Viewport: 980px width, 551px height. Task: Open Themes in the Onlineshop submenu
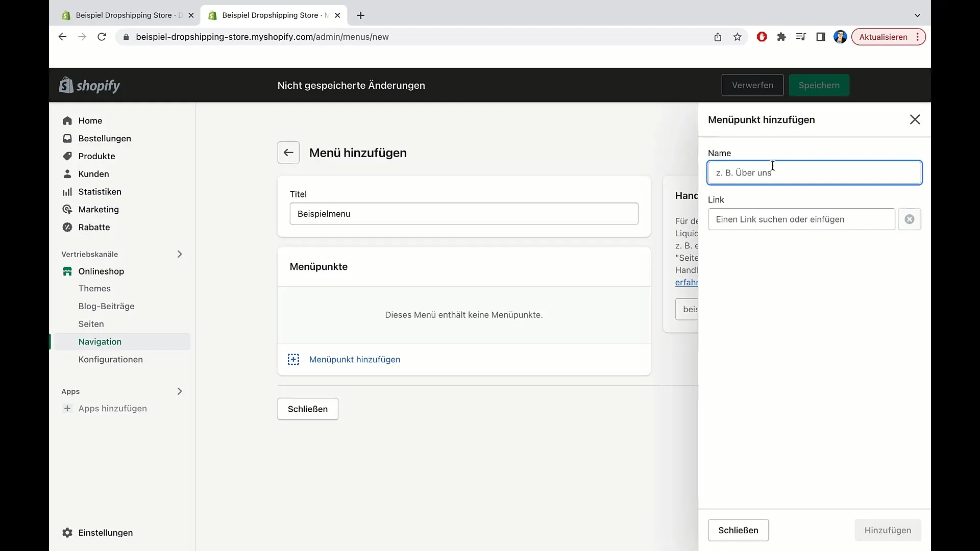coord(94,288)
